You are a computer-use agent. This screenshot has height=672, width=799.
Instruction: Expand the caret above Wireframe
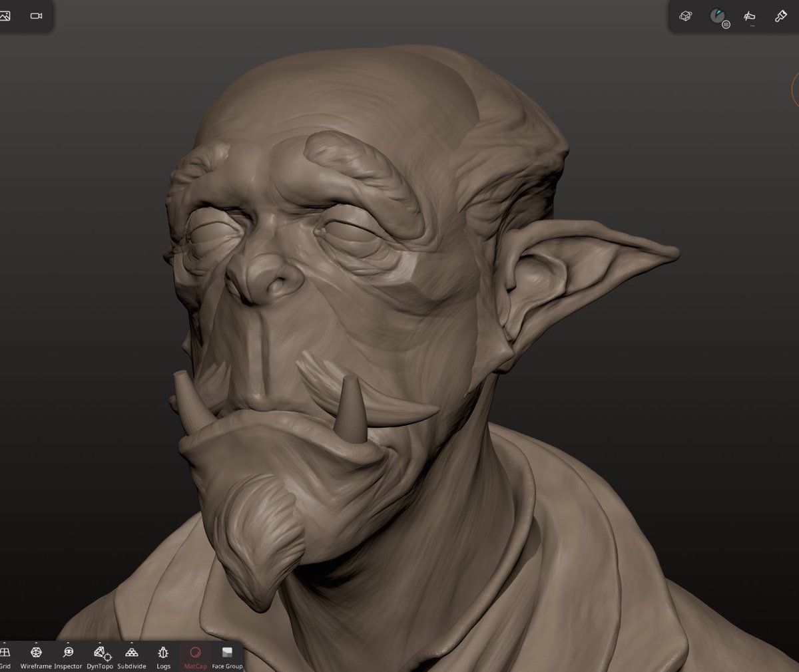pos(36,643)
